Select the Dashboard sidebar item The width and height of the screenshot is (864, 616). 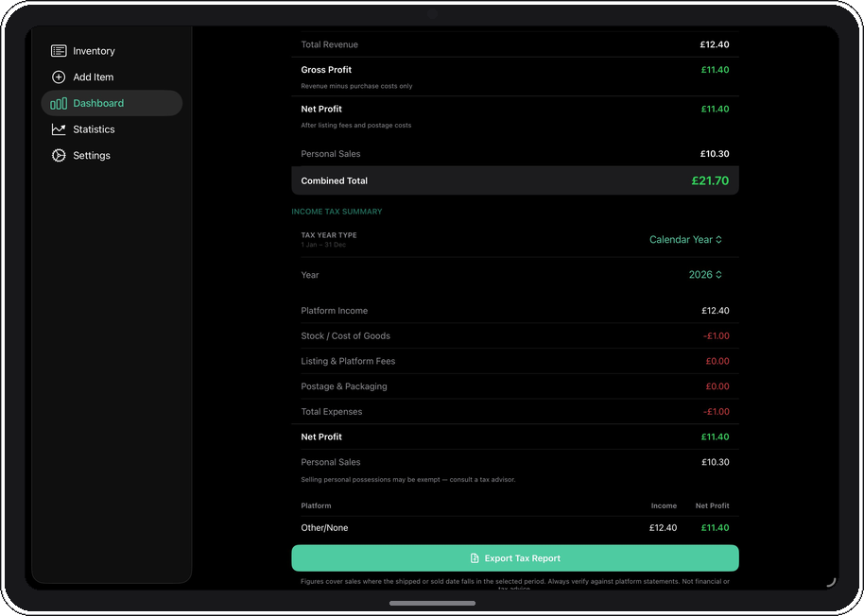coord(112,103)
